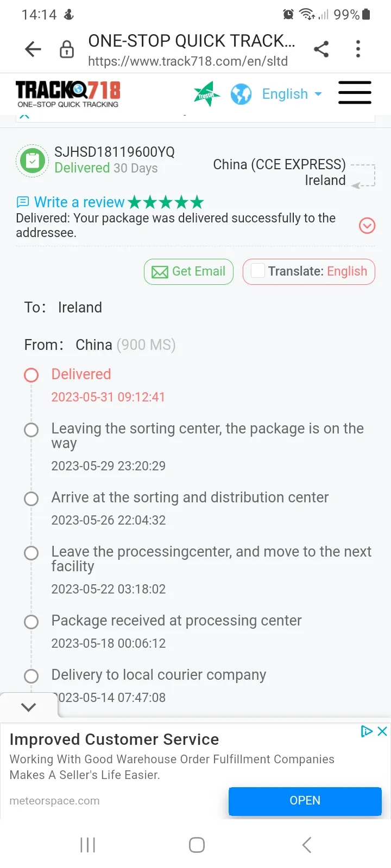
Task: Tap the browser back arrow
Action: (x=33, y=49)
